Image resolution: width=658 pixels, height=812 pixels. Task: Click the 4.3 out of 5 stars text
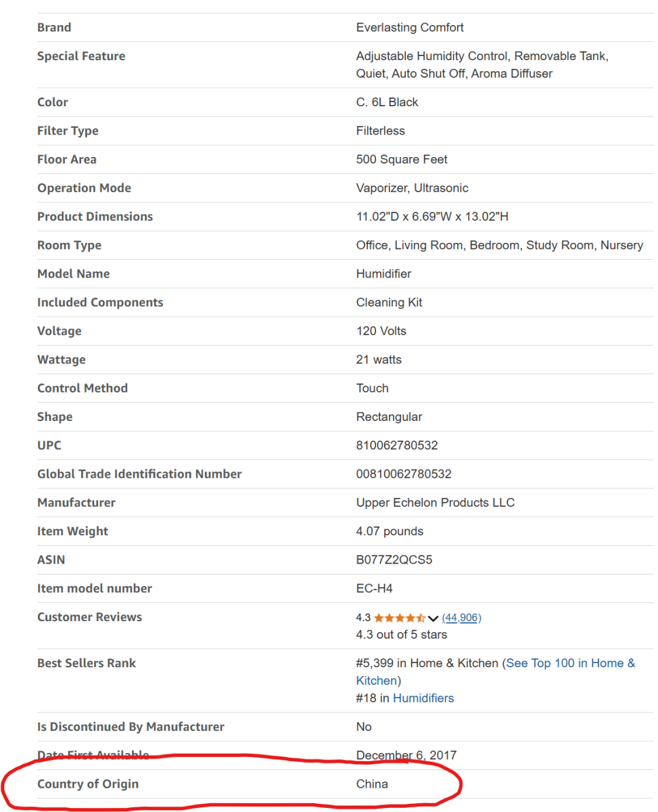[x=402, y=635]
